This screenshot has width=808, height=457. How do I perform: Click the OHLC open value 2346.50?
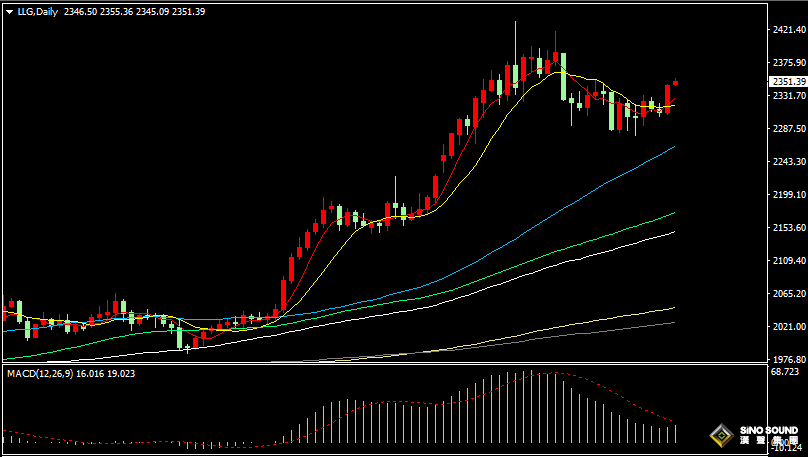pos(80,11)
